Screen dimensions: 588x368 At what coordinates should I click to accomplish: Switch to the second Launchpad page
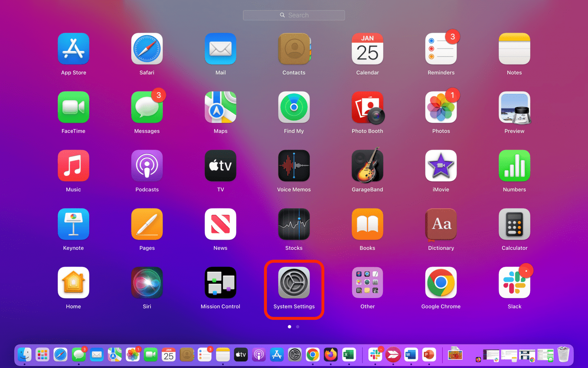pos(298,326)
